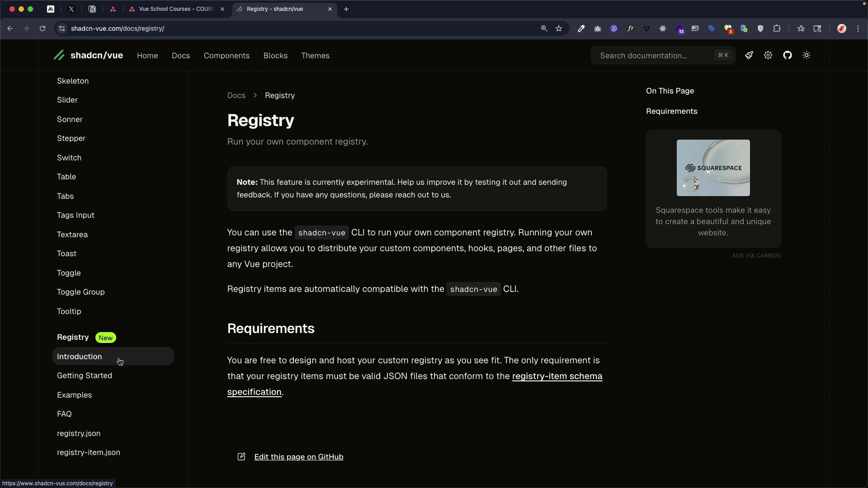Open a new browser tab
Image resolution: width=868 pixels, height=488 pixels.
[346, 9]
